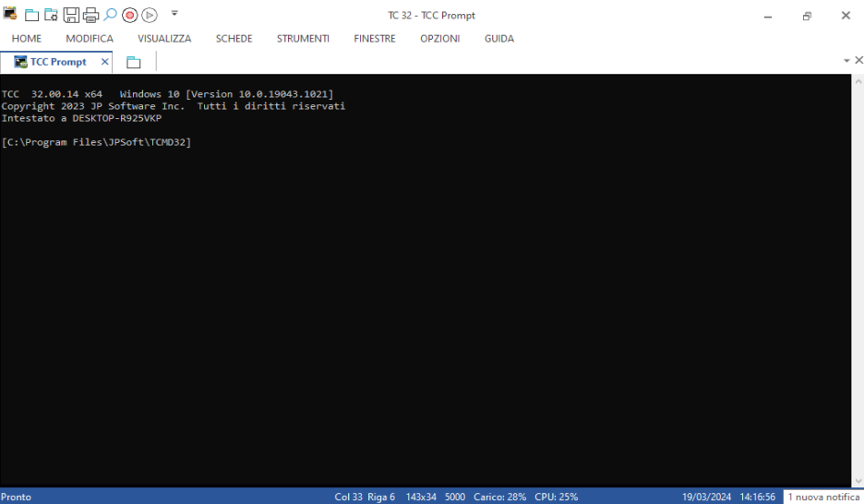Image resolution: width=864 pixels, height=504 pixels.
Task: Click the scroll down arrow of console scrollbar
Action: tap(858, 481)
